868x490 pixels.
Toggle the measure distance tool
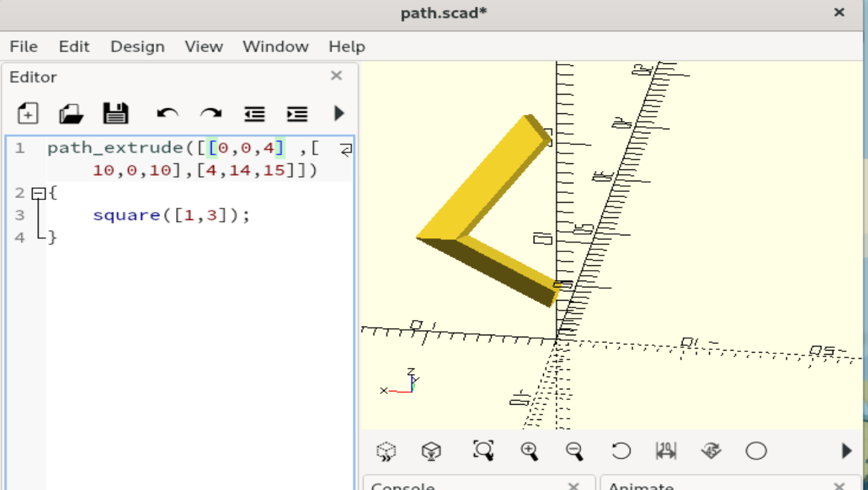tap(666, 451)
